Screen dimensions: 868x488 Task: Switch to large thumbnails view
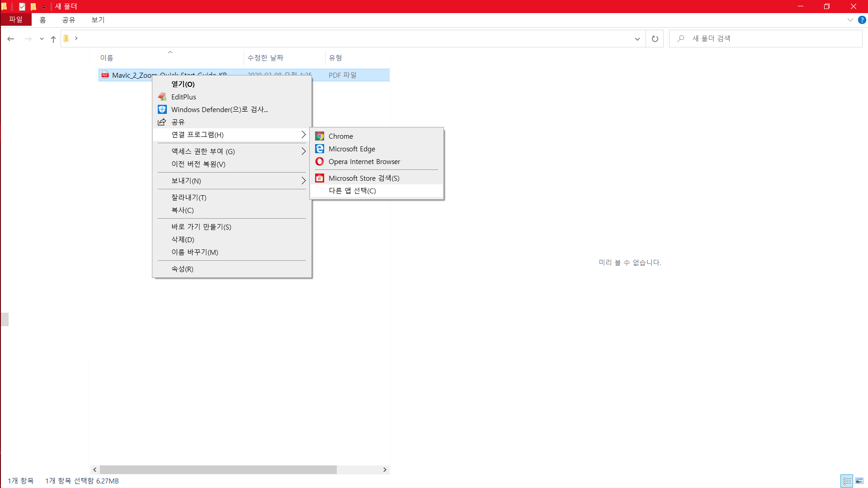pos(859,481)
